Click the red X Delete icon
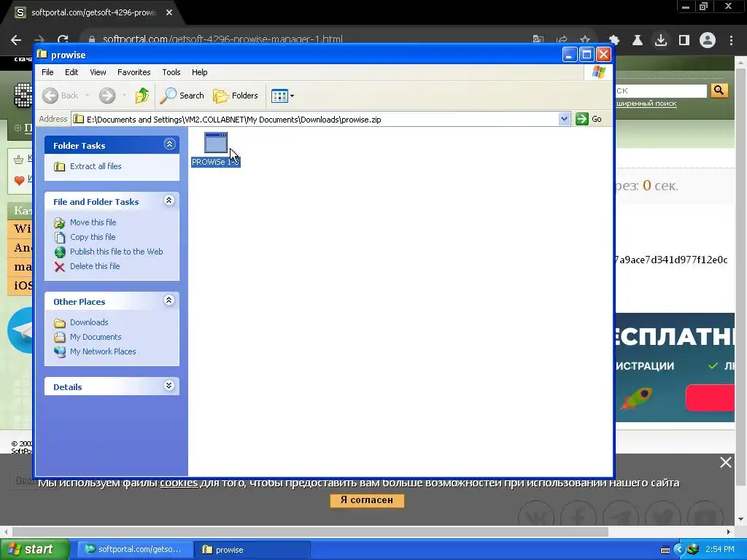The image size is (747, 560). click(60, 267)
